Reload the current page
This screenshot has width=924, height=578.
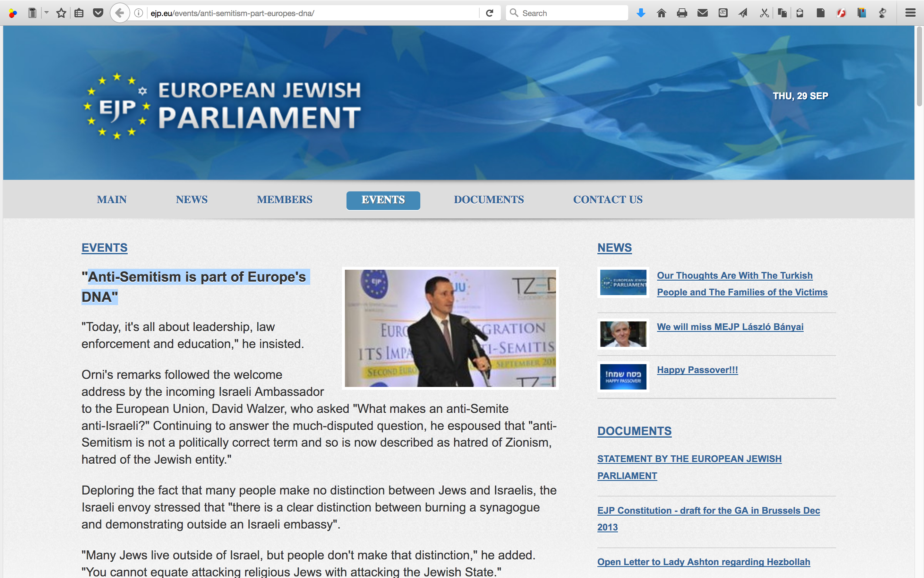click(x=490, y=13)
